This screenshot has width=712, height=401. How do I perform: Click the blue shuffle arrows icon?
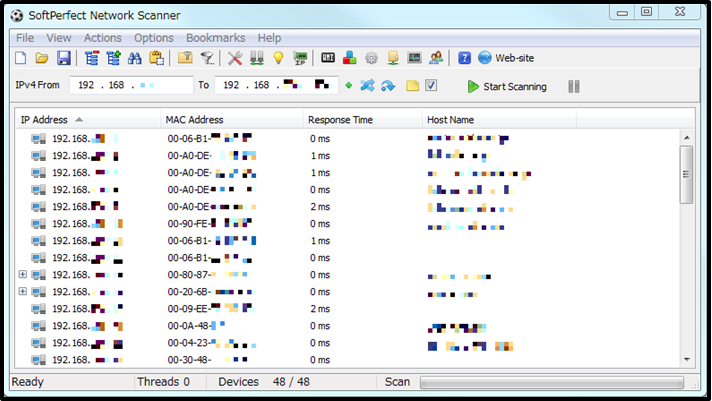pyautogui.click(x=367, y=85)
